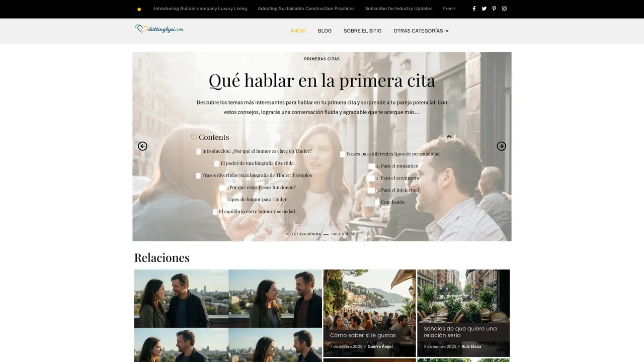Open the Instagram social icon
The width and height of the screenshot is (644, 362).
tap(504, 9)
